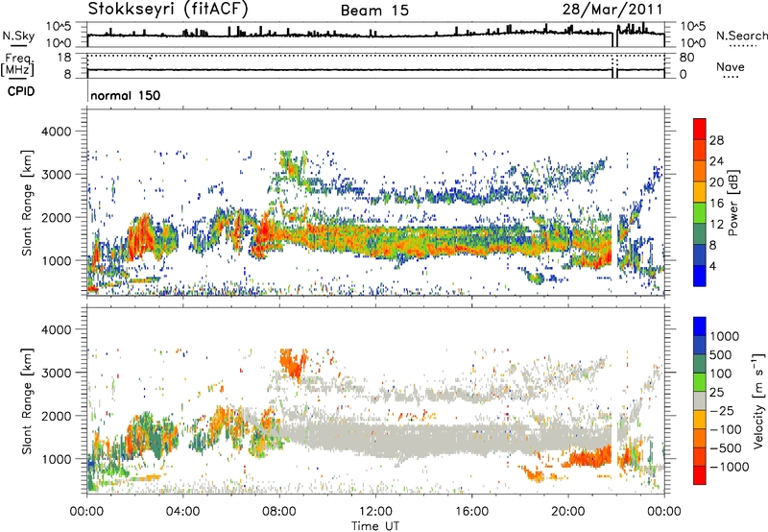
Task: Click the 'Time UT' axis title
Action: [375, 526]
